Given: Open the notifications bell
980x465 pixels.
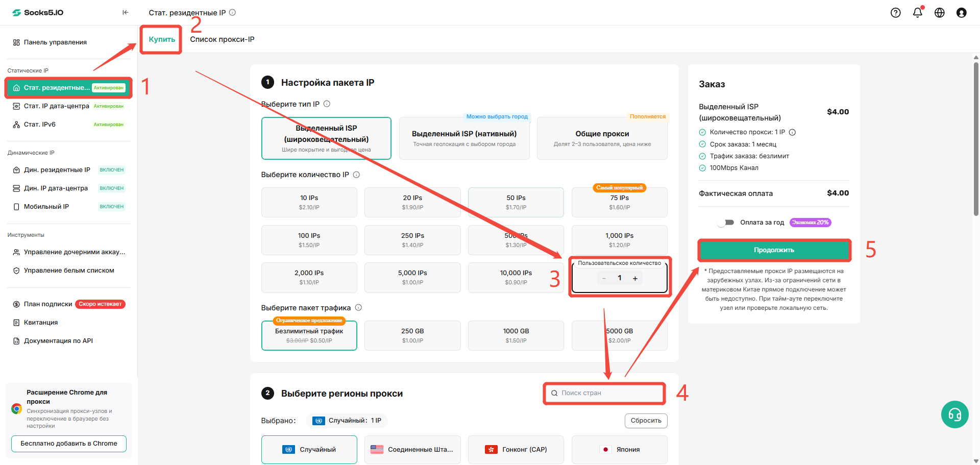Looking at the screenshot, I should click(917, 13).
